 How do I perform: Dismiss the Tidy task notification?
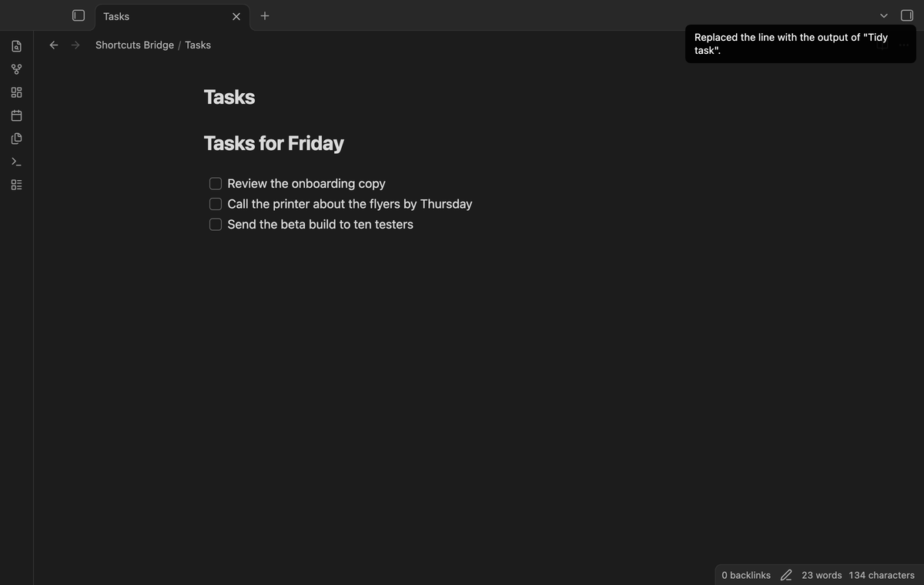click(x=801, y=44)
